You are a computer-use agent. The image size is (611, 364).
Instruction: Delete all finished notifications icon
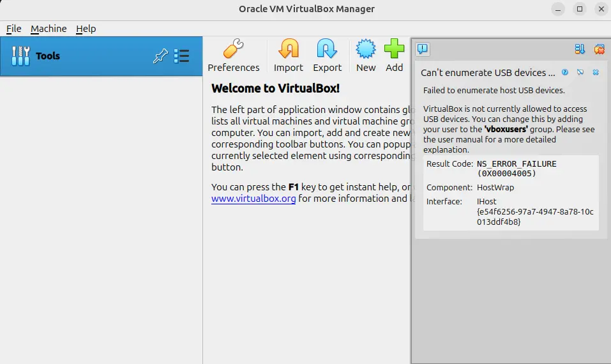coord(599,49)
